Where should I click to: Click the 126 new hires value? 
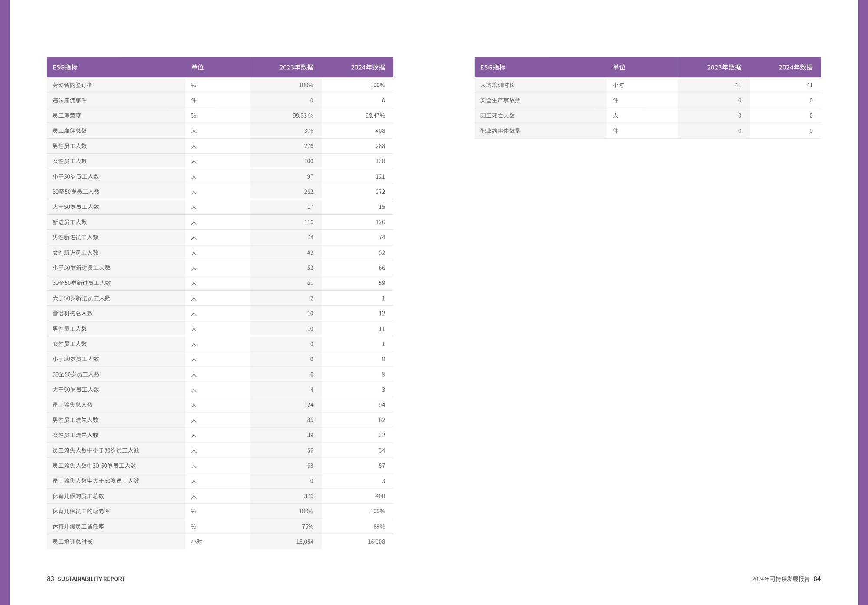(380, 222)
